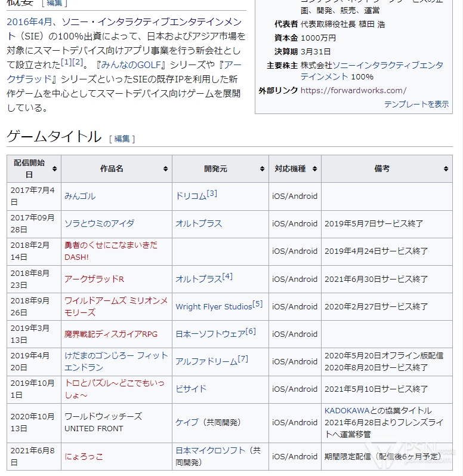Open トロとパズル～どこでもいっしょ～ red link

click(x=115, y=389)
